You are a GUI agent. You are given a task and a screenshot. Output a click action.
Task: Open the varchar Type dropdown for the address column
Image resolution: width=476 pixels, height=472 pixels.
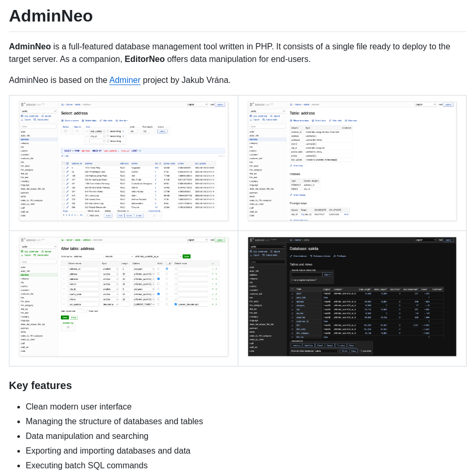pyautogui.click(x=110, y=273)
